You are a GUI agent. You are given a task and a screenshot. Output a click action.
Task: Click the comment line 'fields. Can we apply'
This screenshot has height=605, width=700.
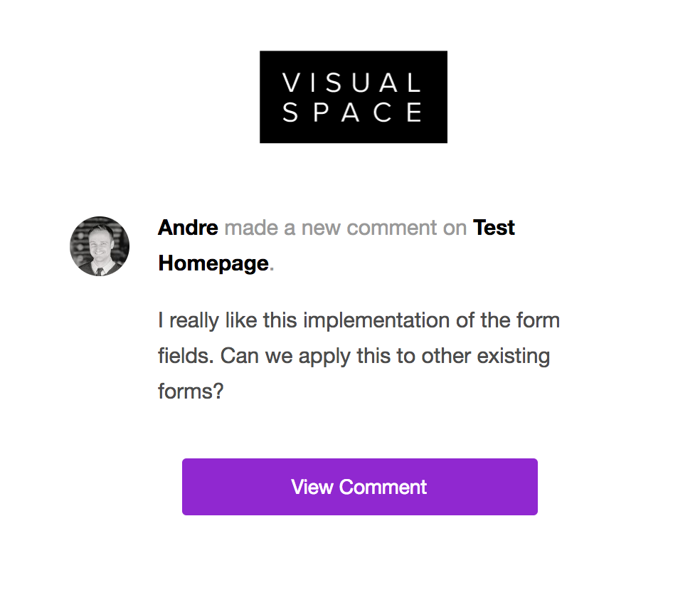pyautogui.click(x=354, y=356)
